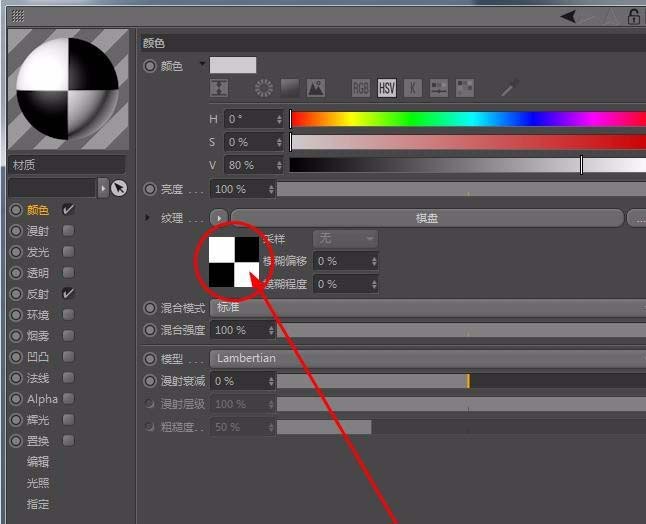Select the color wheel mode icon
Image resolution: width=646 pixels, height=524 pixels.
[x=264, y=88]
